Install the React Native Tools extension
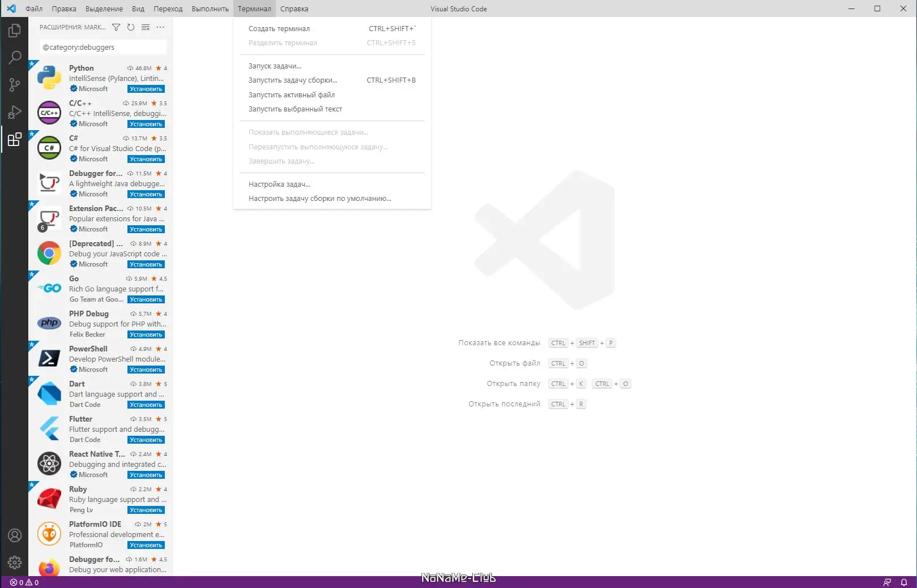 [146, 475]
